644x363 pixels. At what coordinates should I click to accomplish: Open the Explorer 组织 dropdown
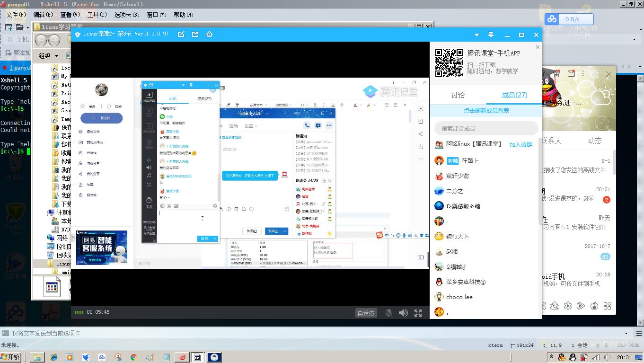click(x=48, y=56)
